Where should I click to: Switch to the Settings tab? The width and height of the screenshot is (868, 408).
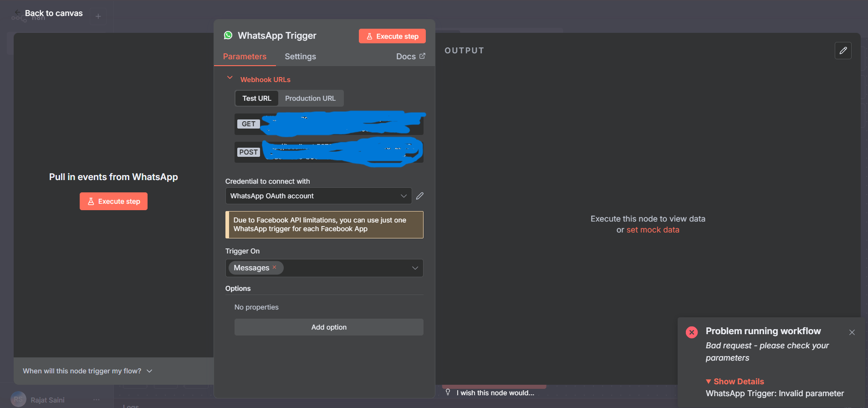click(x=300, y=57)
